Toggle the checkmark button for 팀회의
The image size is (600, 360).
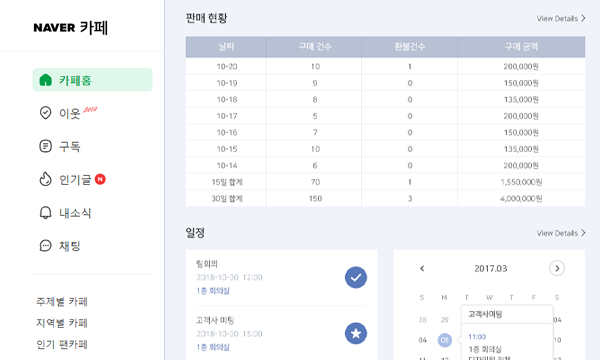[x=356, y=277]
